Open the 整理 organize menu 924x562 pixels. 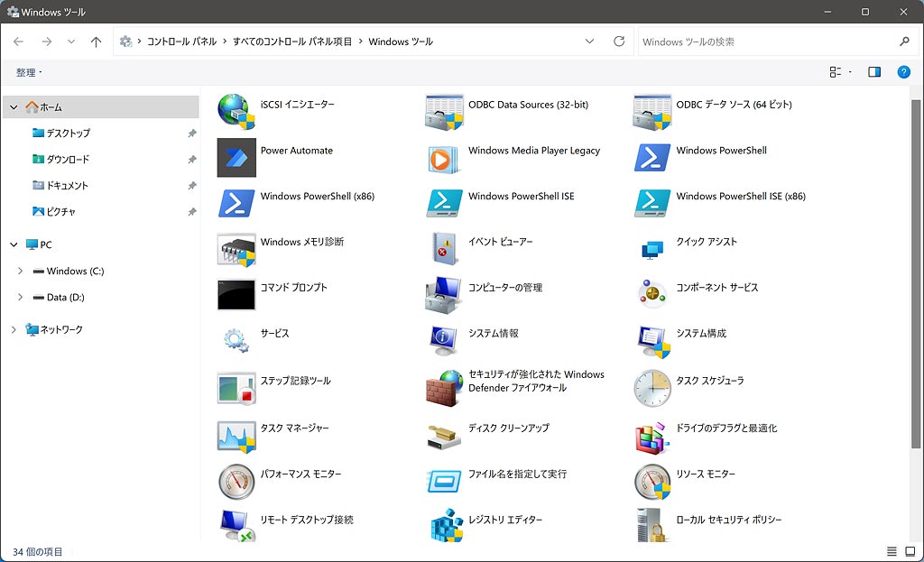click(x=29, y=72)
